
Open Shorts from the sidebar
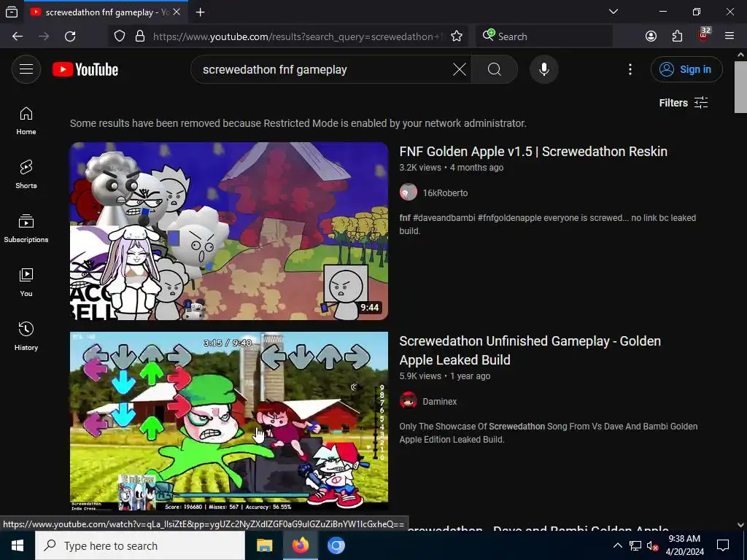coord(26,174)
